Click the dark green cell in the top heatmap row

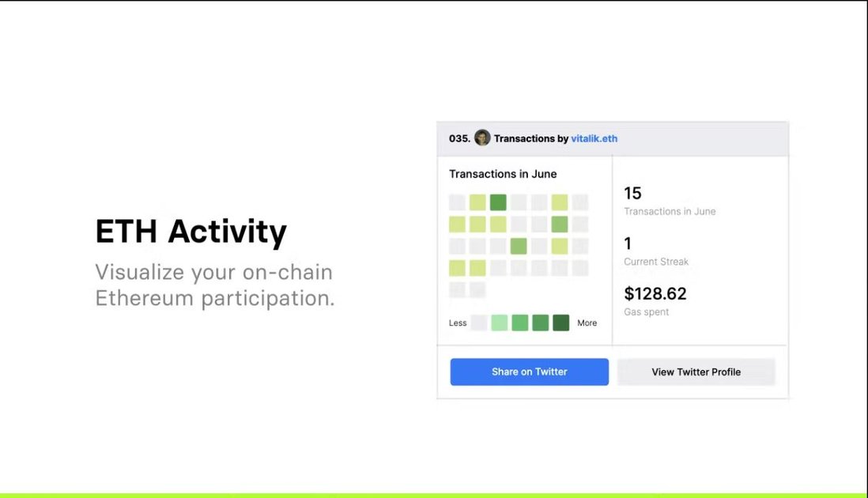(x=497, y=202)
